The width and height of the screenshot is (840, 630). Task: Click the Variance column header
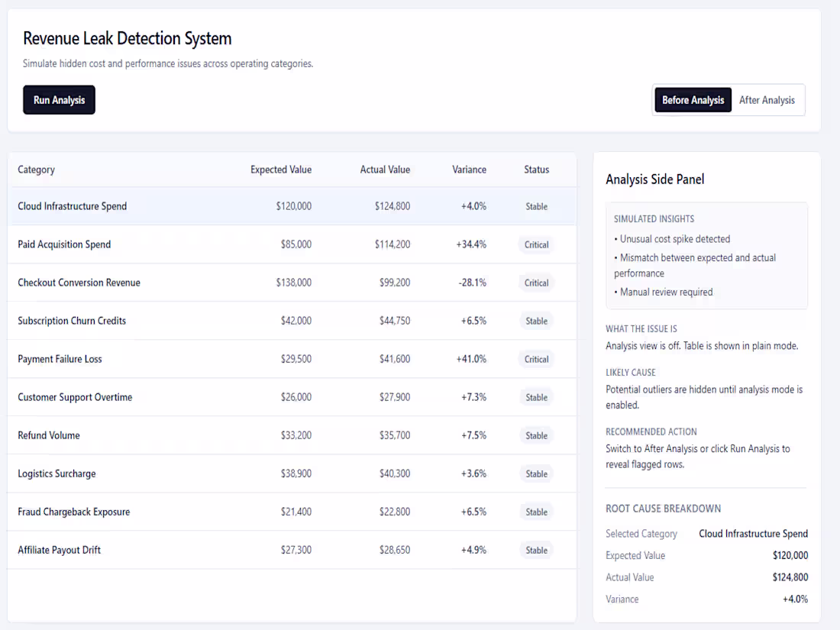coord(469,170)
